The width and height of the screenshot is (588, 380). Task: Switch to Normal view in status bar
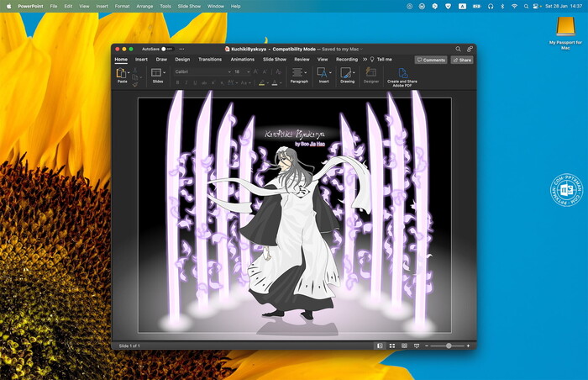click(x=380, y=346)
